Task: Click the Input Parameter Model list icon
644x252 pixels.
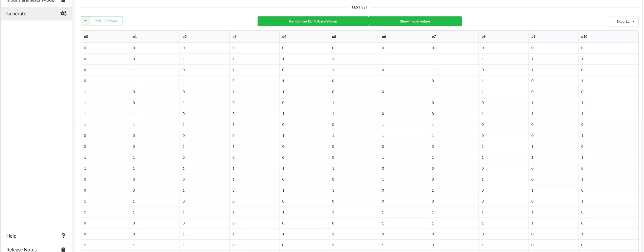Action: (x=63, y=1)
